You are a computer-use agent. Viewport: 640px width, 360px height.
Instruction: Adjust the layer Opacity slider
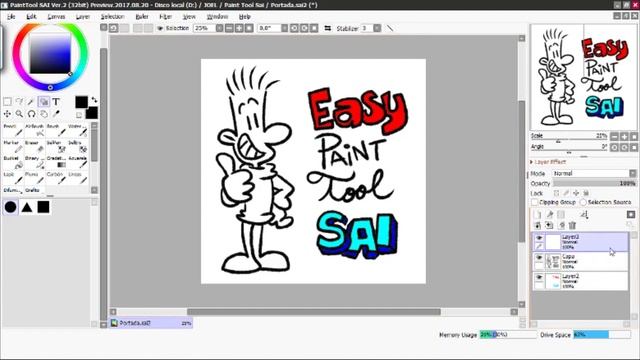click(x=594, y=184)
